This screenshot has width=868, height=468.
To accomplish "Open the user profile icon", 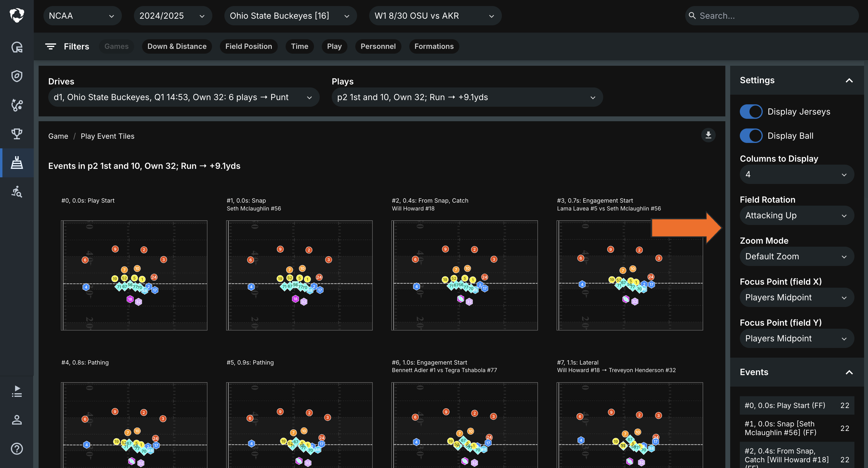I will (17, 420).
